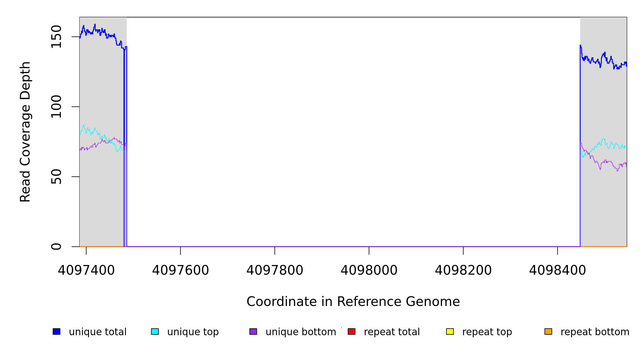The width and height of the screenshot is (644, 351).
Task: Click the "repeat bottom" legend text
Action: point(595,332)
